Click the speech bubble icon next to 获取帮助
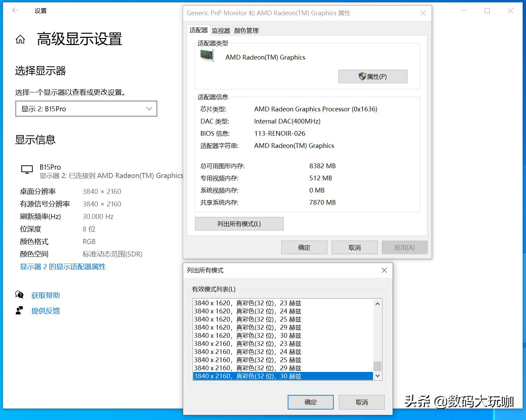The width and height of the screenshot is (526, 420). [x=20, y=295]
